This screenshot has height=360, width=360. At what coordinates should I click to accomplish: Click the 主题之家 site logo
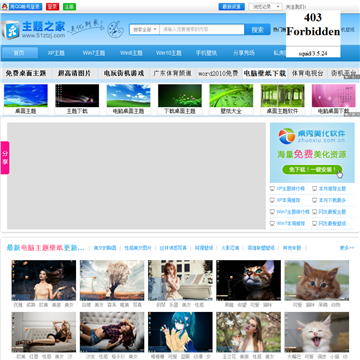pyautogui.click(x=33, y=29)
